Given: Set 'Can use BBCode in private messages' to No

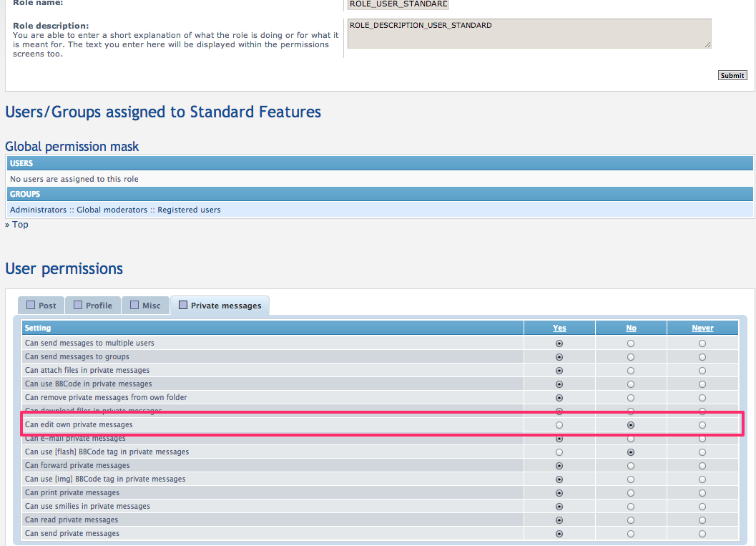Looking at the screenshot, I should (x=631, y=384).
